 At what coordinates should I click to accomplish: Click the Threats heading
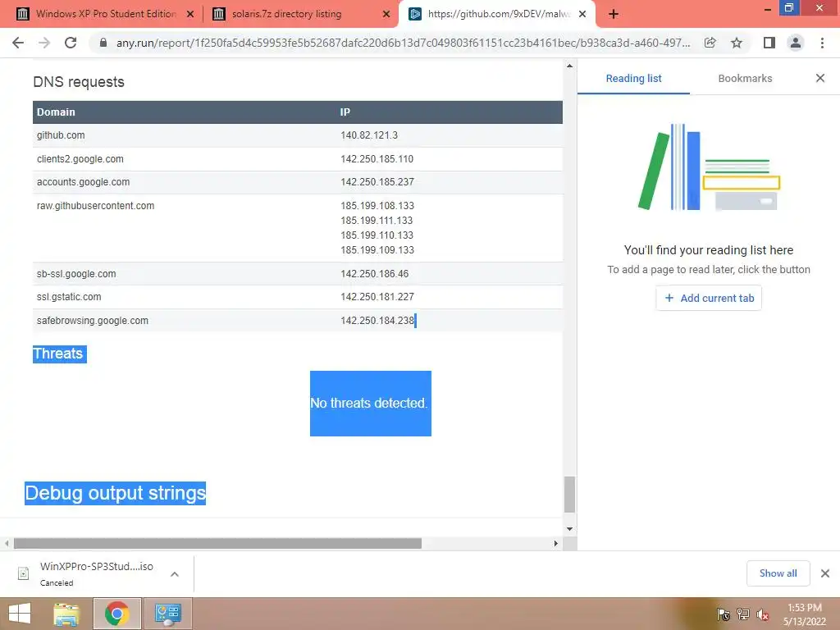click(59, 354)
